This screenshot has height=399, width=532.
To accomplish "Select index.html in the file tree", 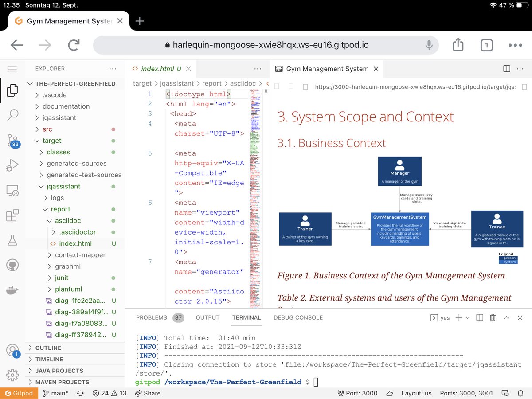I will tap(74, 243).
